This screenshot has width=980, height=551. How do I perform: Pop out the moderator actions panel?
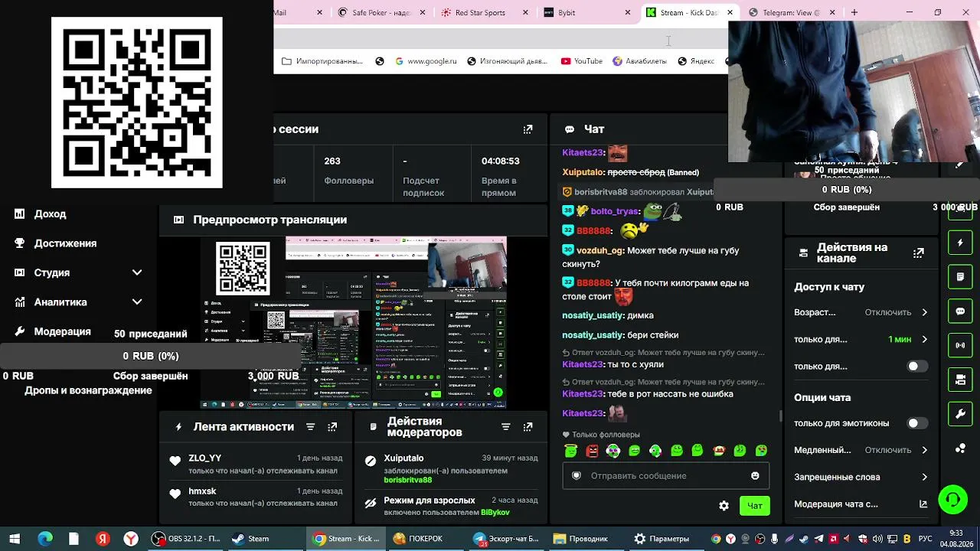pos(528,427)
